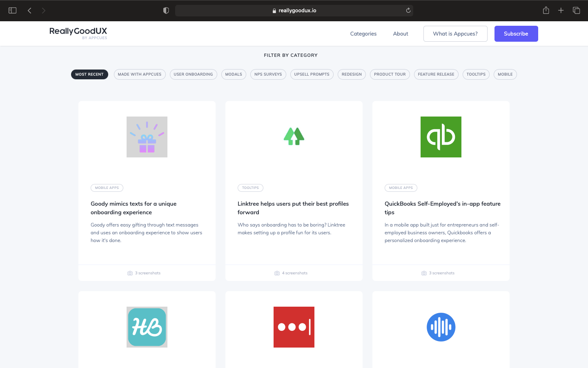Screen dimensions: 588x368
Task: Click In a mobile app description text
Action: pos(442,233)
